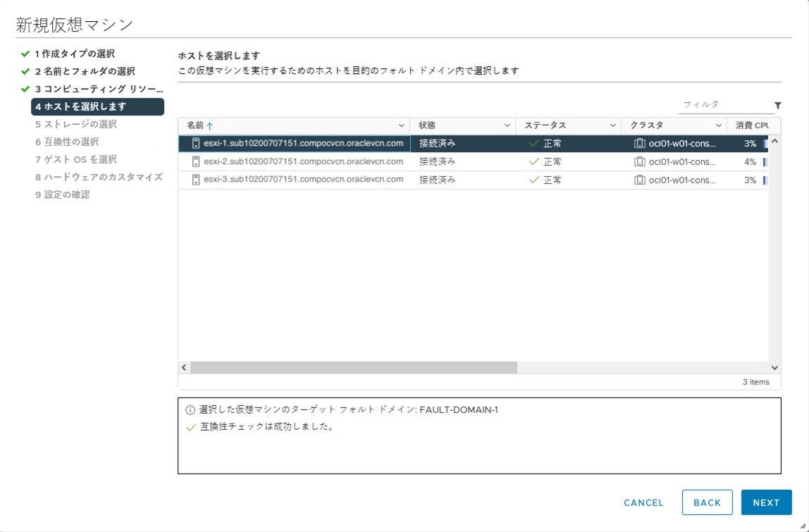Select step 9 設定の確認
Screen dimensions: 809x532
tap(63, 194)
